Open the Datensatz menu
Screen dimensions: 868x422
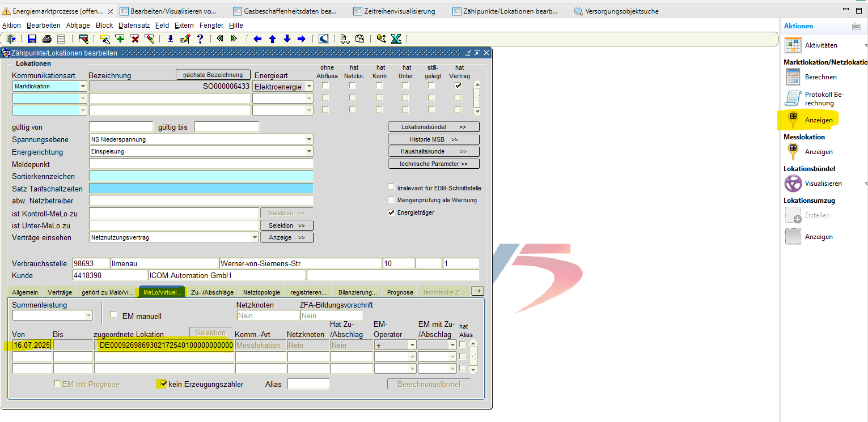click(x=134, y=25)
